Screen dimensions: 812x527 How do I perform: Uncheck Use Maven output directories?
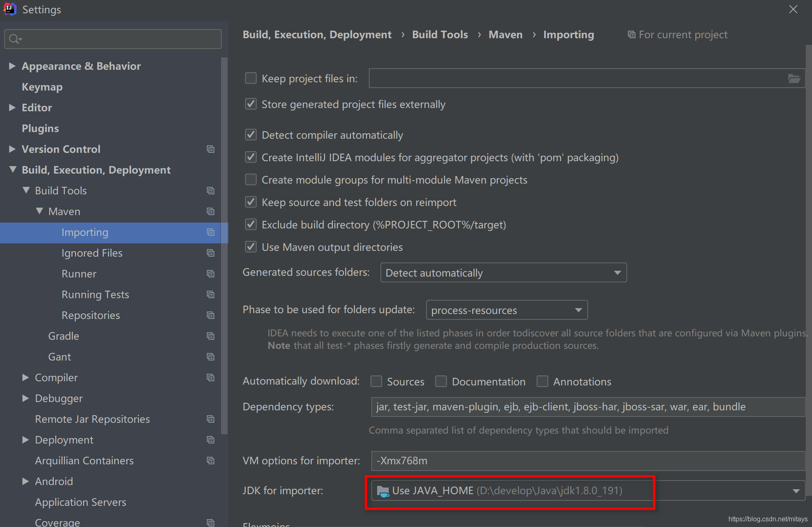pos(251,247)
